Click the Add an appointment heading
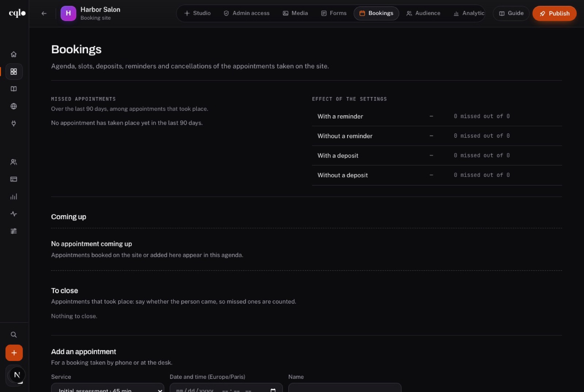 (x=84, y=352)
